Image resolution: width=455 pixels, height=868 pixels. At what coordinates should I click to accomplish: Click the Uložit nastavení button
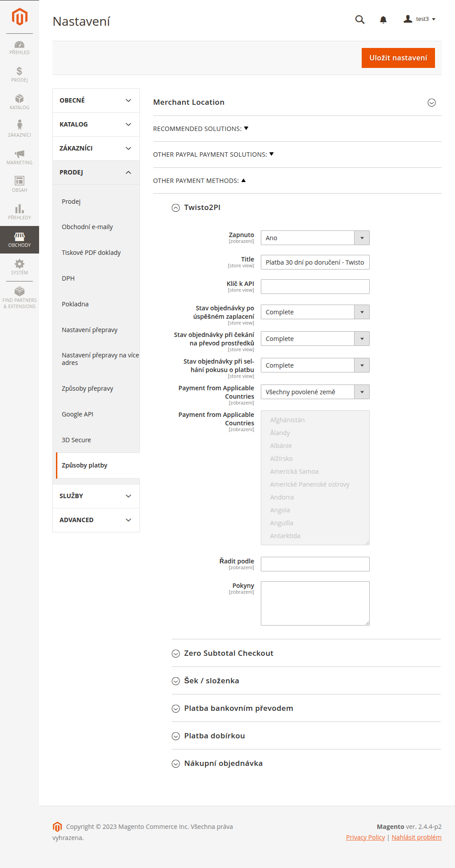click(398, 58)
